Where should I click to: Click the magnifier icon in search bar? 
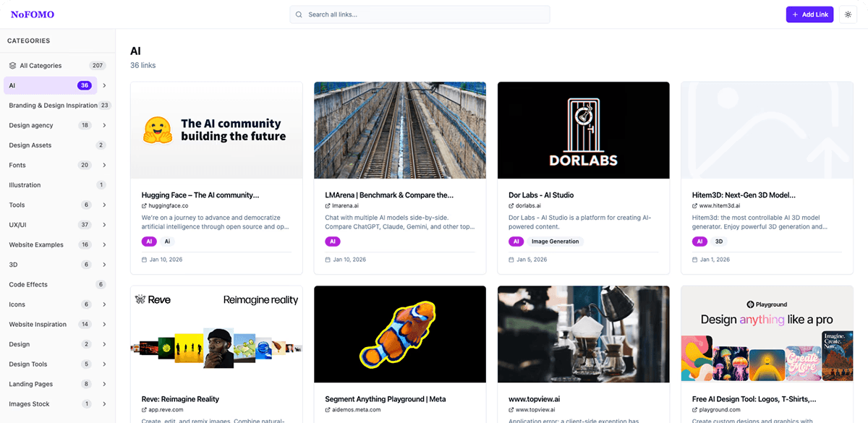click(x=299, y=14)
